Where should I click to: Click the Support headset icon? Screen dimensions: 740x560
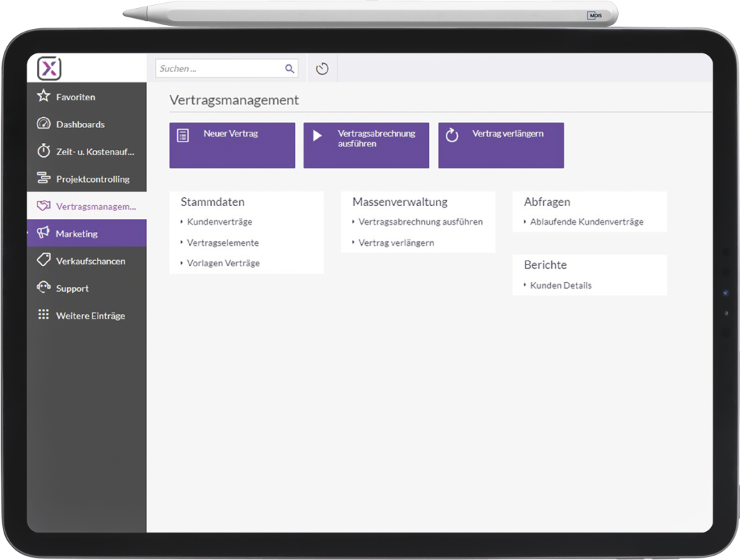click(43, 288)
